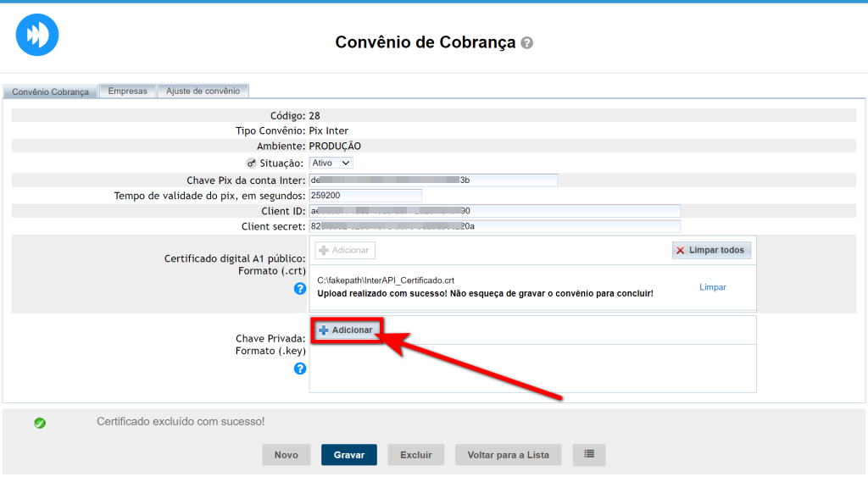Image resolution: width=868 pixels, height=488 pixels.
Task: Click the Pix Inter convênio type text
Action: point(329,131)
